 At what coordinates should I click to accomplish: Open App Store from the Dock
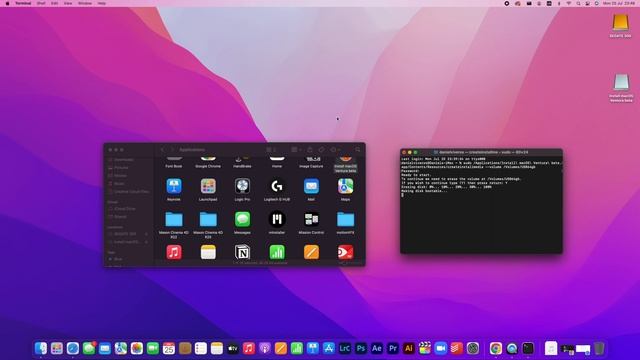329,348
